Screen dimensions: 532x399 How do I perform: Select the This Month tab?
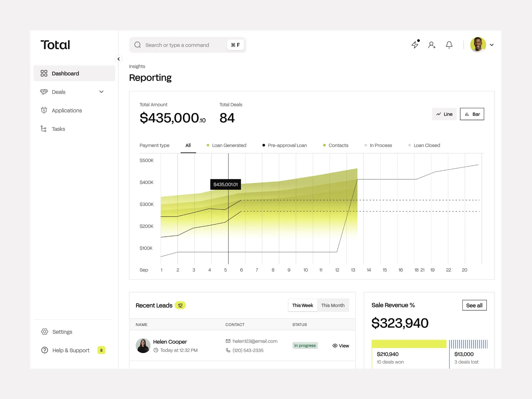pos(333,305)
